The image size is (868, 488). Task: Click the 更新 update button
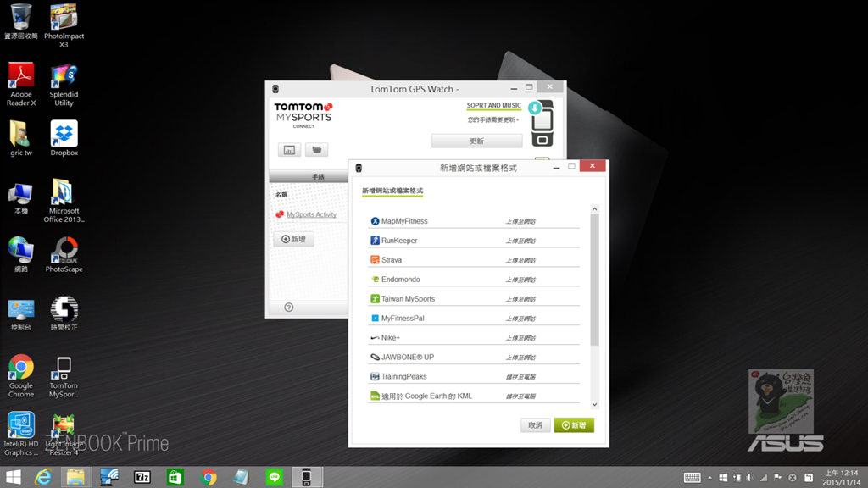pos(476,141)
